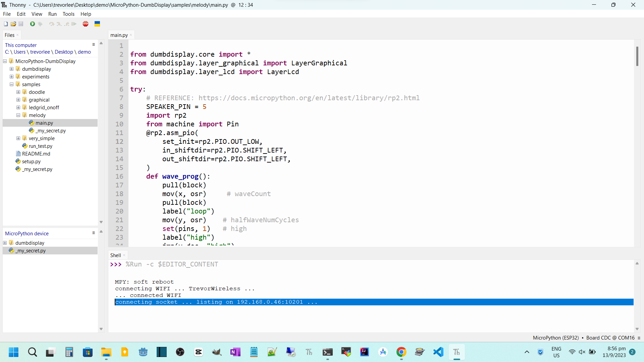Click the editor's vertical scrollbar thumb
The width and height of the screenshot is (644, 362).
(x=637, y=56)
